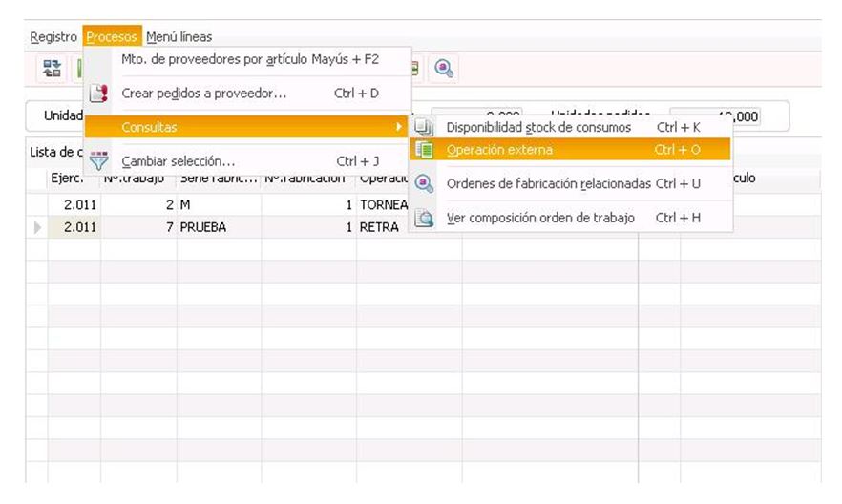Select Mto. de proveedores por artículo
The image size is (842, 504).
(250, 59)
